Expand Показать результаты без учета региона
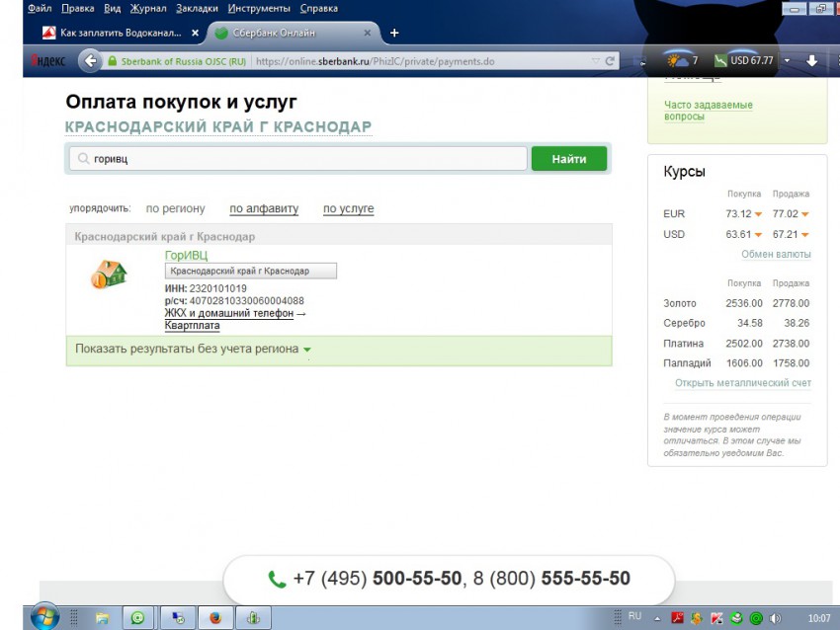 point(194,350)
